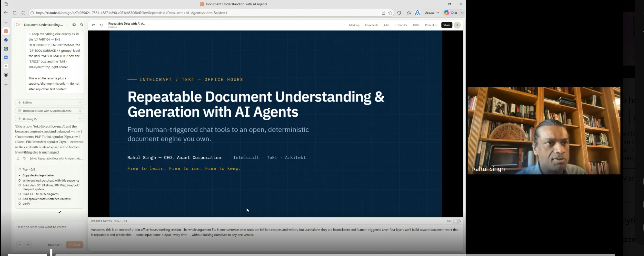Open immersive reader from address bar

[x=383, y=13]
